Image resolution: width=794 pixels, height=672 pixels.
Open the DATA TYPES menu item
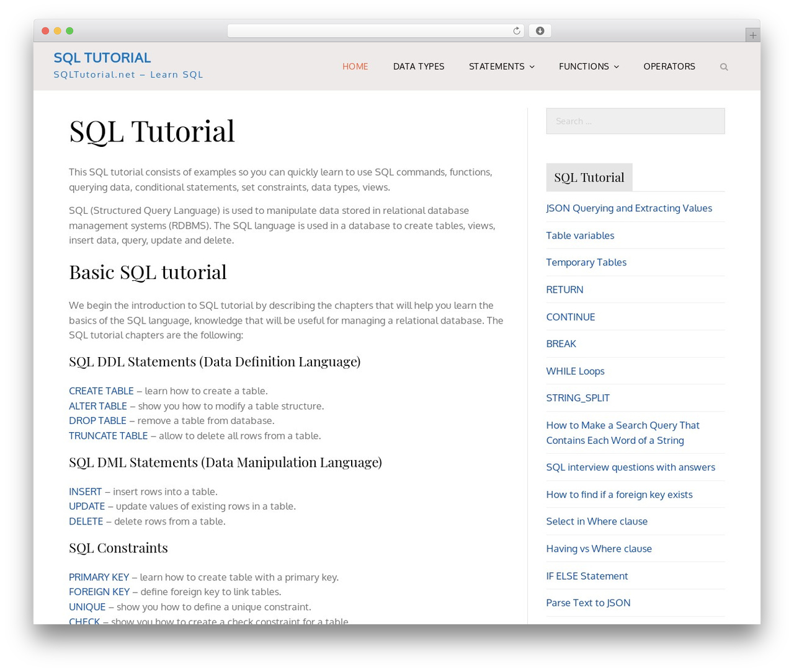(419, 66)
